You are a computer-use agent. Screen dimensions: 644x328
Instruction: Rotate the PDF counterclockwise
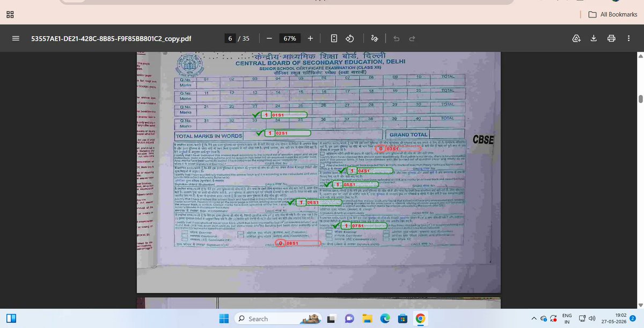point(349,39)
